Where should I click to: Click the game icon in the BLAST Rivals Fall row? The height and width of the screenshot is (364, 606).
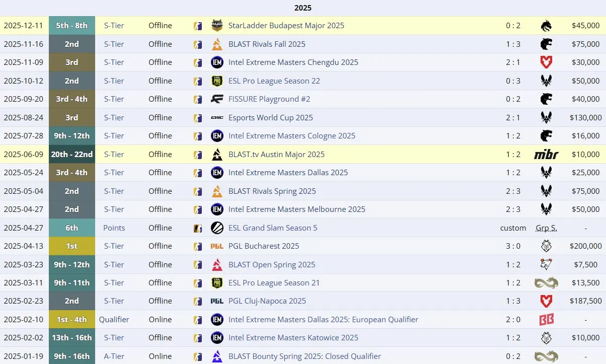(x=198, y=44)
